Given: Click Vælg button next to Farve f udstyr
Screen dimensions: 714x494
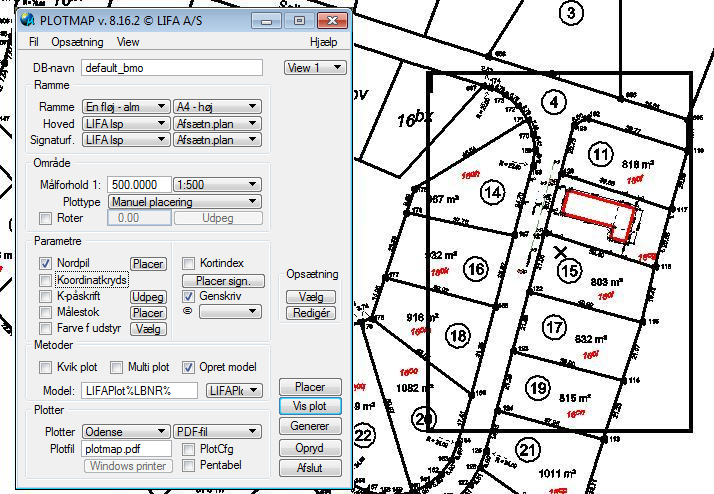Looking at the screenshot, I should click(x=148, y=329).
